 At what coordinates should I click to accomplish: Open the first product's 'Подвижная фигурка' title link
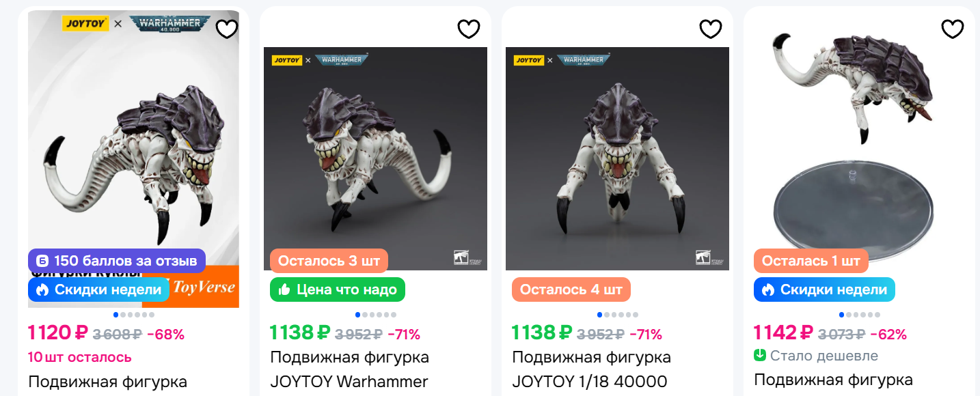(107, 381)
